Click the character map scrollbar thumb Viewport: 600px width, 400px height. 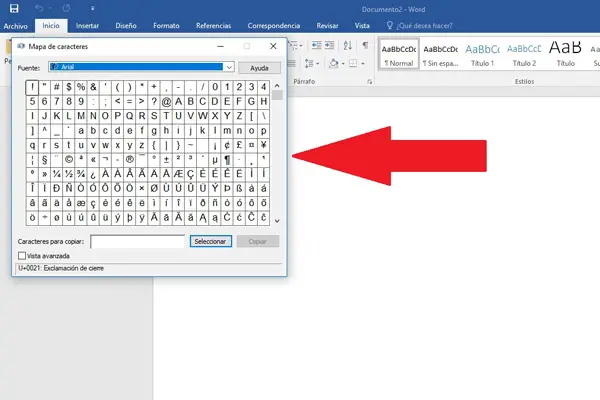tap(277, 95)
